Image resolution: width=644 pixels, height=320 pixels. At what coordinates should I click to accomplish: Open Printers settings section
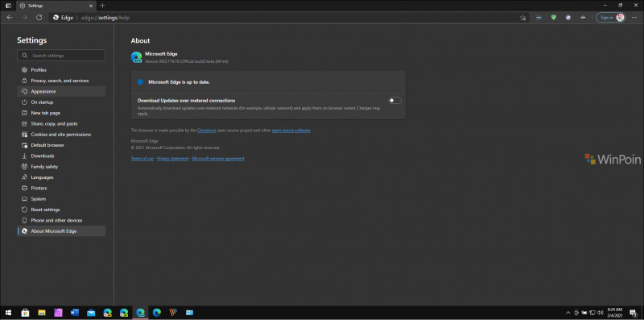[x=61, y=188]
